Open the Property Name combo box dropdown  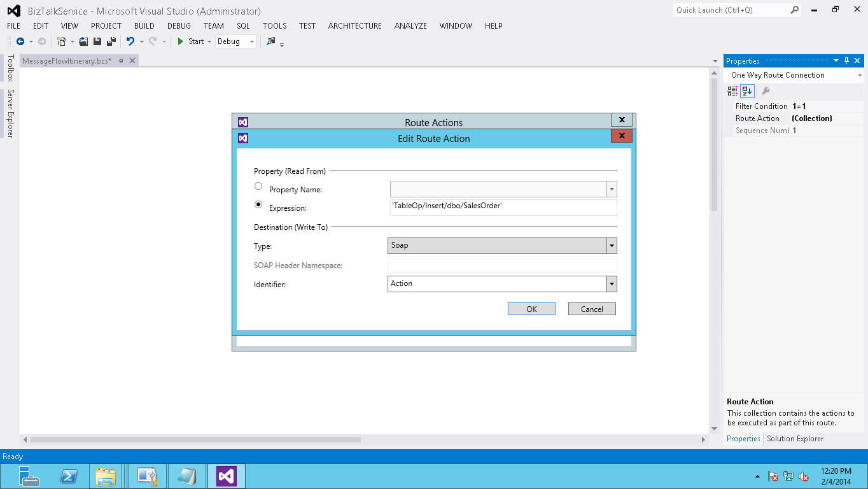pos(612,189)
